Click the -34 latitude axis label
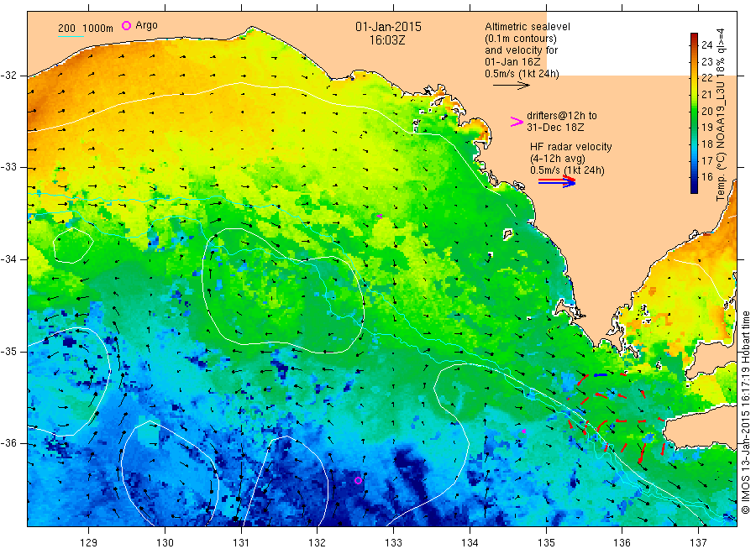 coord(8,259)
